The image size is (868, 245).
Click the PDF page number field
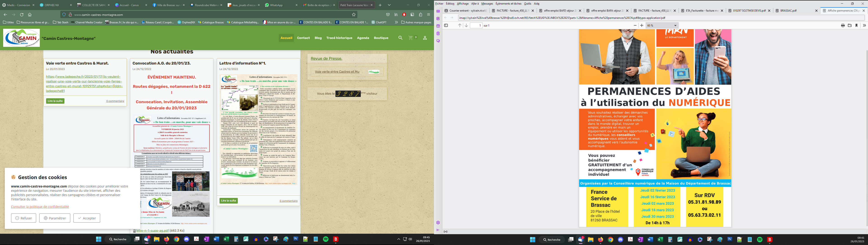(x=476, y=26)
